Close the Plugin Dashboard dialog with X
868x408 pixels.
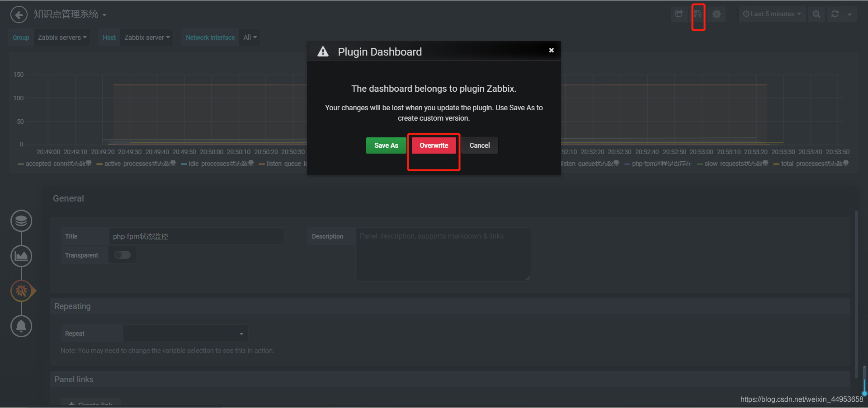[x=551, y=50]
